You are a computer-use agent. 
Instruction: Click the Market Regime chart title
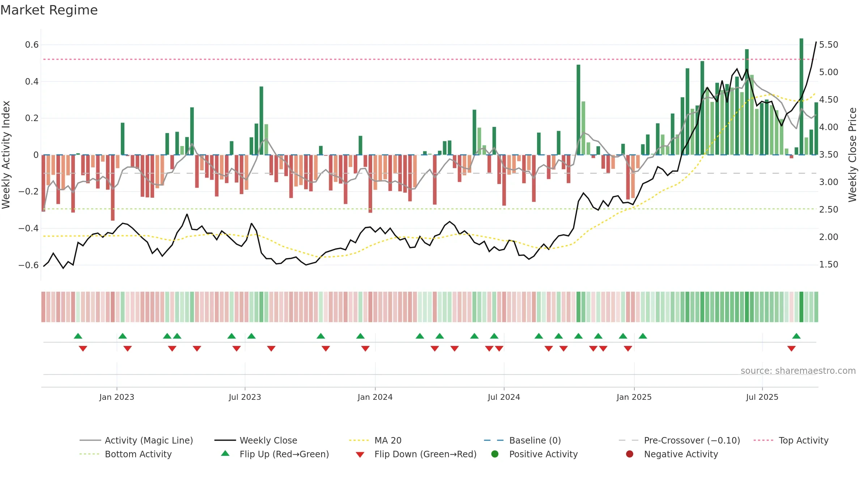49,10
